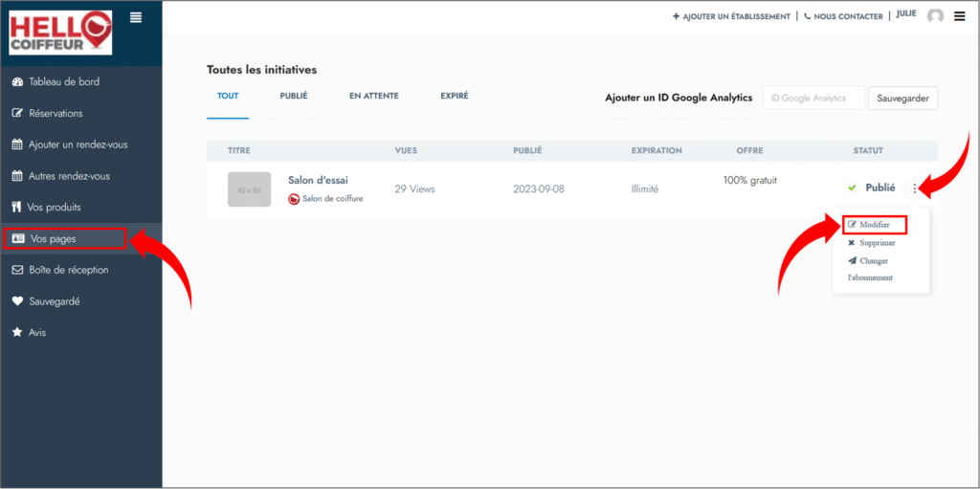Click the Ajouter un ID Google Analytics label

[x=679, y=99]
